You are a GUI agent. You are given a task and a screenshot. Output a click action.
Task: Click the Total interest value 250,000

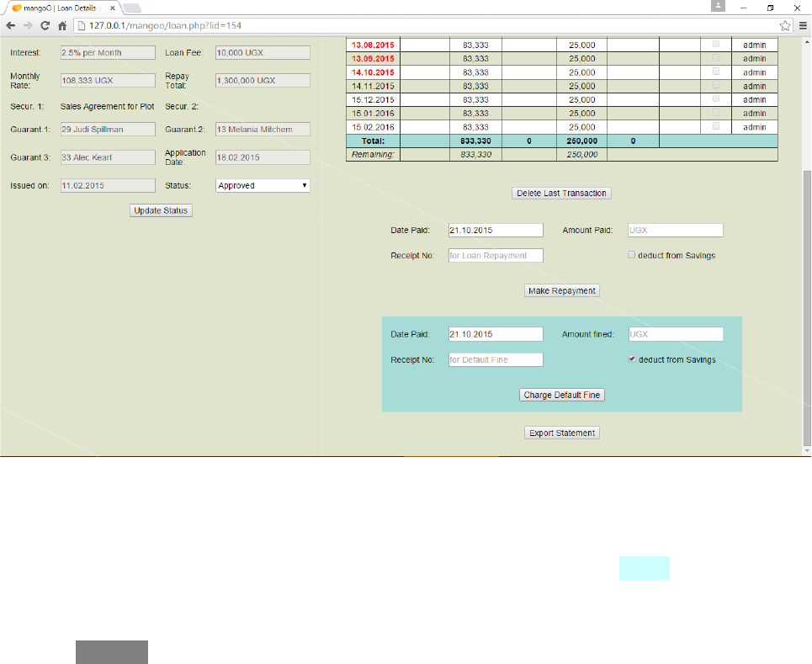click(581, 141)
